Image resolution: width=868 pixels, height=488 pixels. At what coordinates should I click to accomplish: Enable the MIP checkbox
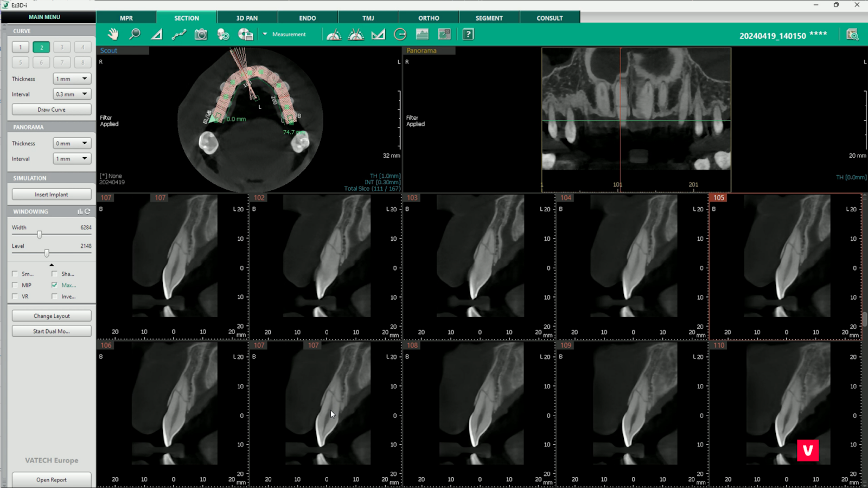coord(15,285)
